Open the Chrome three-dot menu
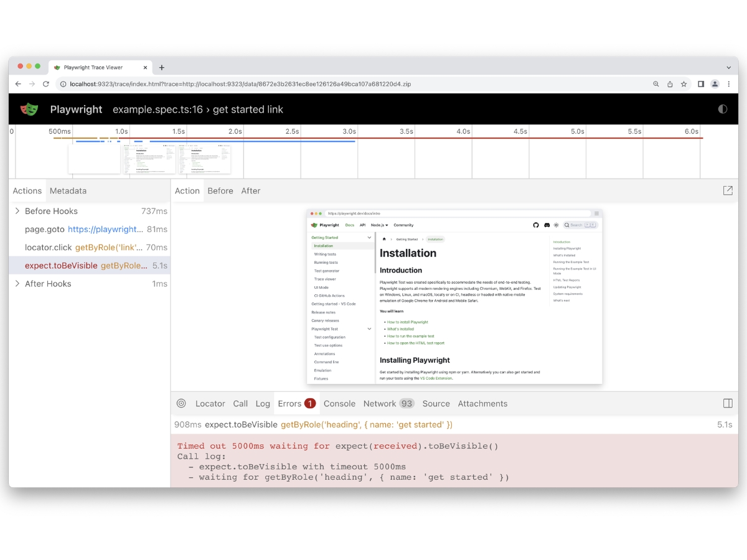The width and height of the screenshot is (747, 560). 728,84
